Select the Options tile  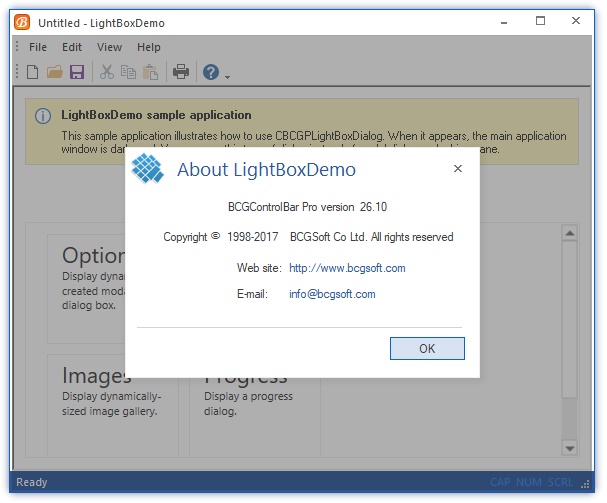pyautogui.click(x=86, y=289)
